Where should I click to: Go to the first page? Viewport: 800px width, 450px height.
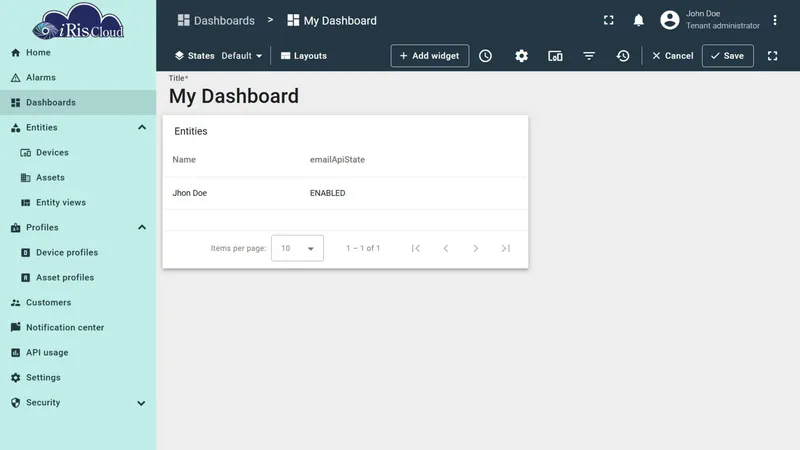(416, 248)
